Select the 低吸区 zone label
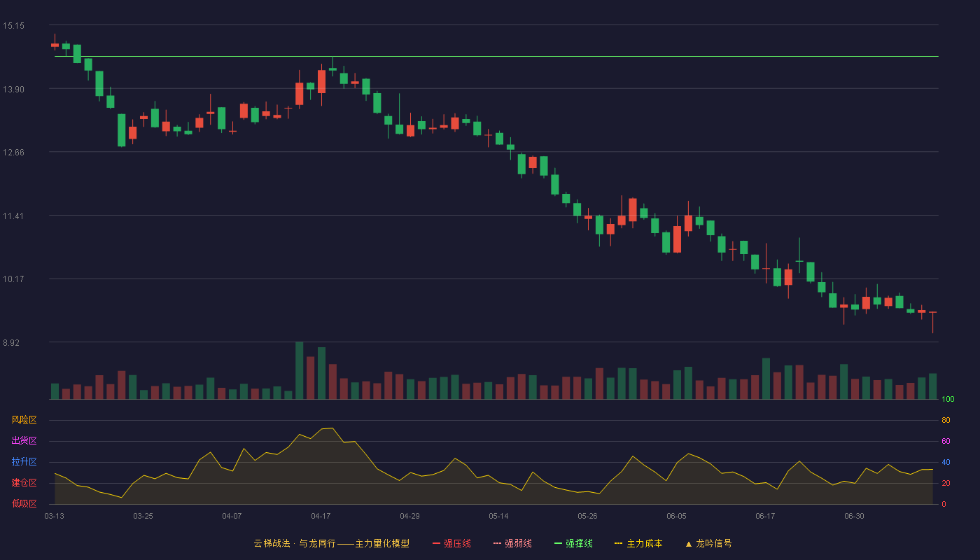 [24, 503]
